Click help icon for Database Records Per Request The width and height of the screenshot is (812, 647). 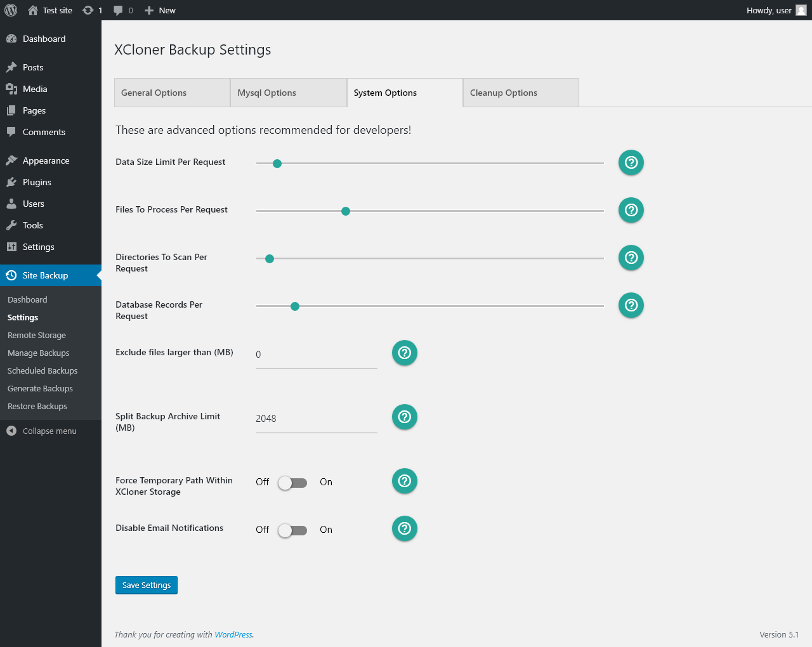pyautogui.click(x=631, y=305)
